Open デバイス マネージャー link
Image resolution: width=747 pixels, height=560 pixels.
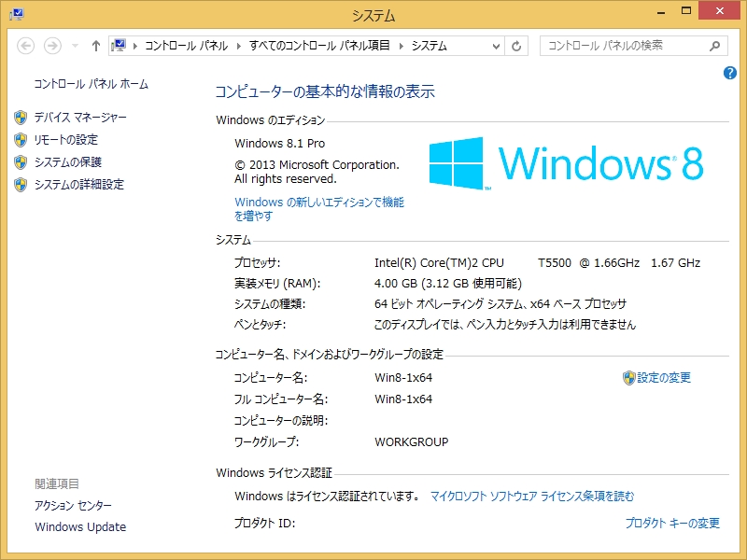coord(80,118)
